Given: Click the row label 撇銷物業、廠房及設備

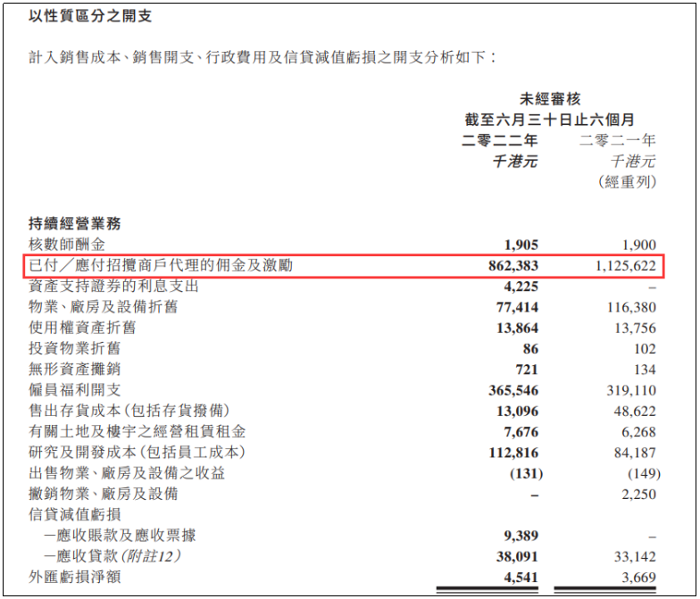Looking at the screenshot, I should (x=104, y=494).
